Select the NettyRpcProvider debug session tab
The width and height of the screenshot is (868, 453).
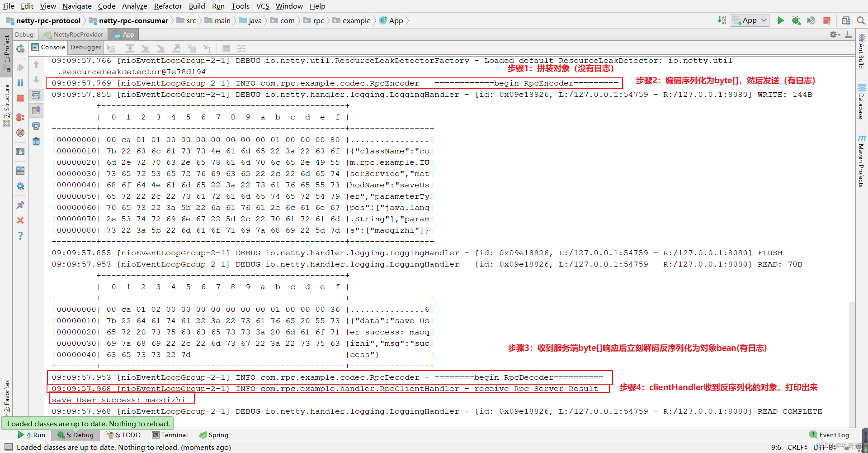(74, 34)
